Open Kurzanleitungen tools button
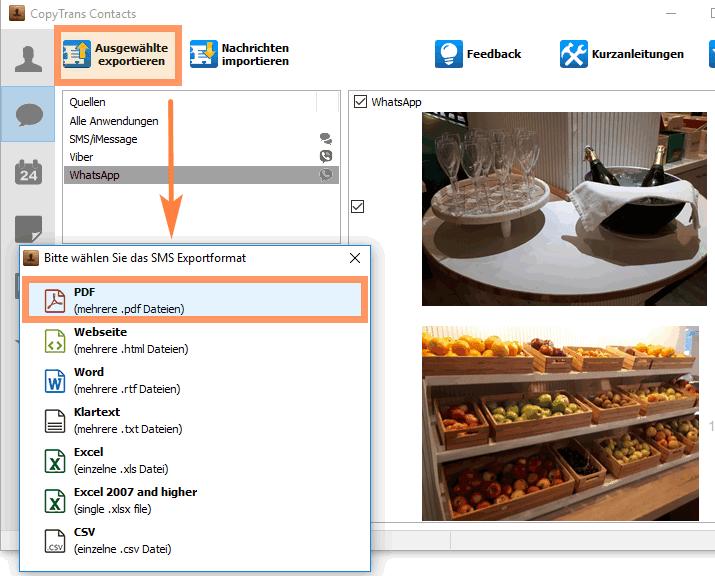This screenshot has width=715, height=576. coord(622,54)
